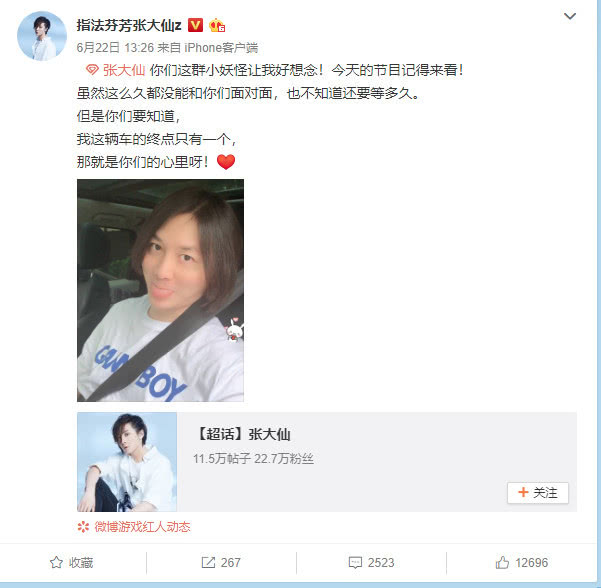601x588 pixels.
Task: Like the post via thumbs-up 12696
Action: 502,562
